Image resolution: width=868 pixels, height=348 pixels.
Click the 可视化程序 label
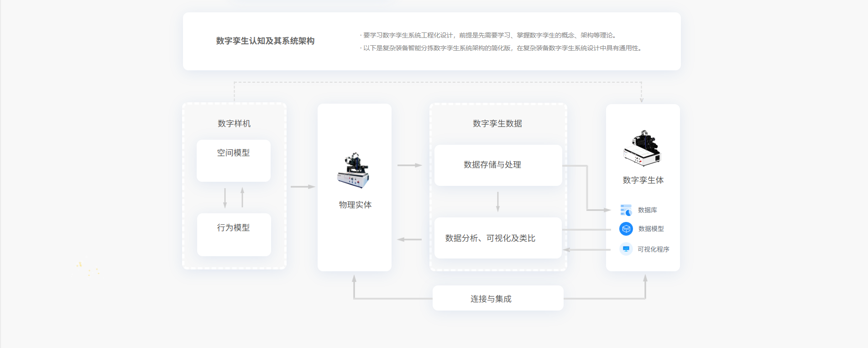pos(653,249)
